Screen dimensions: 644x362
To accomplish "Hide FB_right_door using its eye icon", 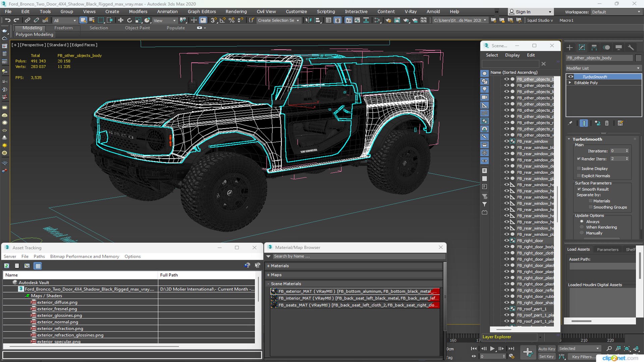I will (507, 240).
